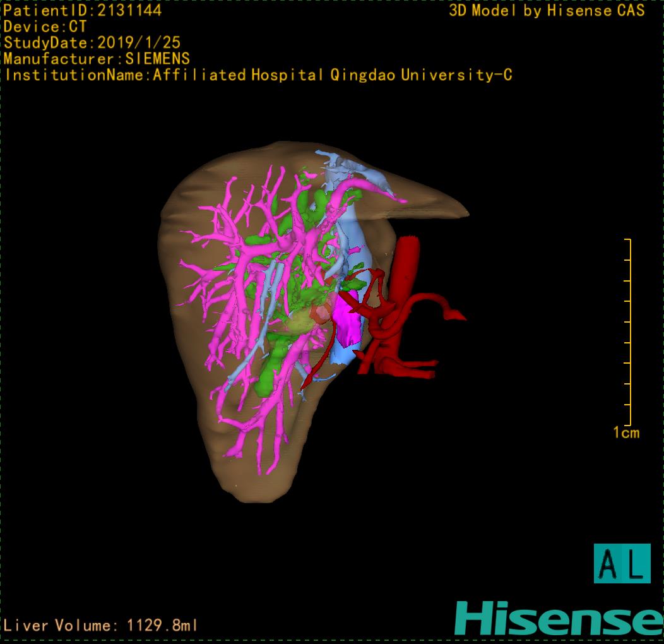The height and width of the screenshot is (644, 664).
Task: Click the StudyDate 2019/1/25 label
Action: pos(92,43)
